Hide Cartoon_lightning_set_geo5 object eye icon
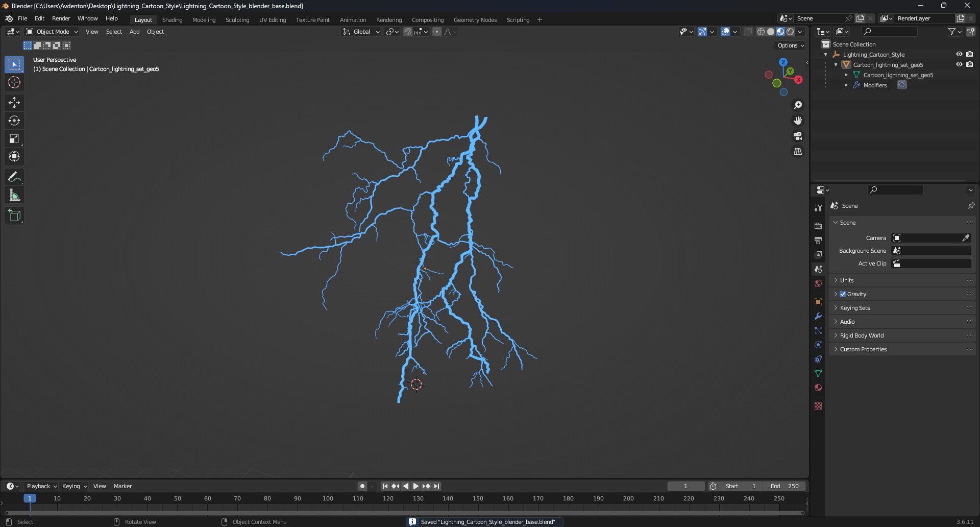The image size is (980, 527). (x=959, y=64)
